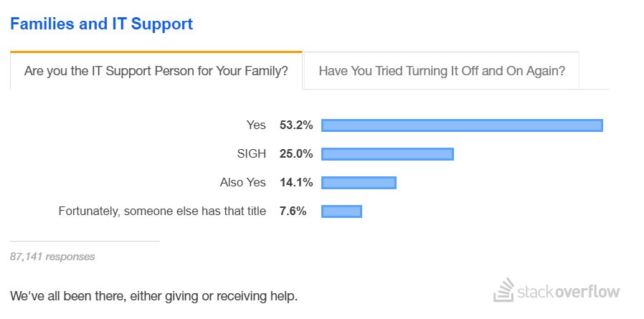Viewport: 644px width, 319px height.
Task: Click the Stack Overflow logo icon
Action: coord(504,290)
